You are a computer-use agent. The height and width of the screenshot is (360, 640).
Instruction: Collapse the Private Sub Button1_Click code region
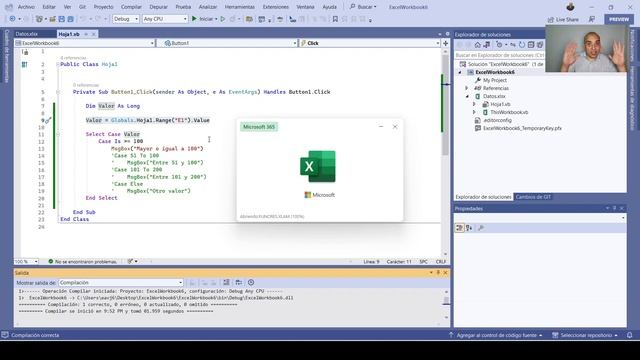click(x=58, y=92)
